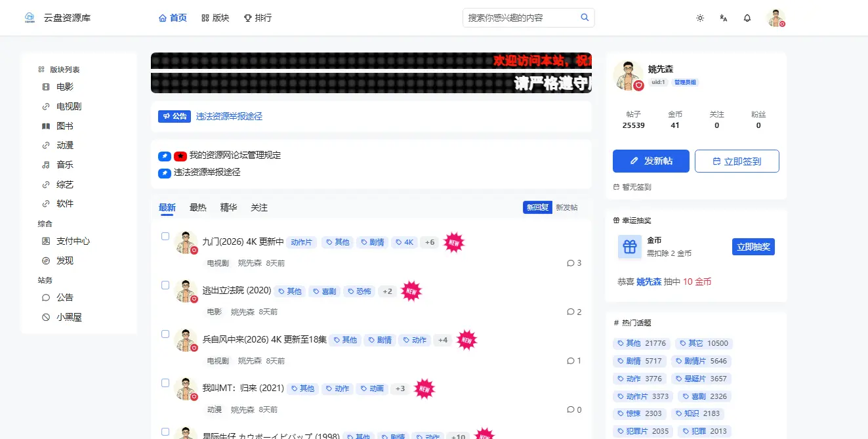Viewport: 868px width, 439px height.
Task: Open hot topic tag 其他 21776
Action: pyautogui.click(x=642, y=343)
